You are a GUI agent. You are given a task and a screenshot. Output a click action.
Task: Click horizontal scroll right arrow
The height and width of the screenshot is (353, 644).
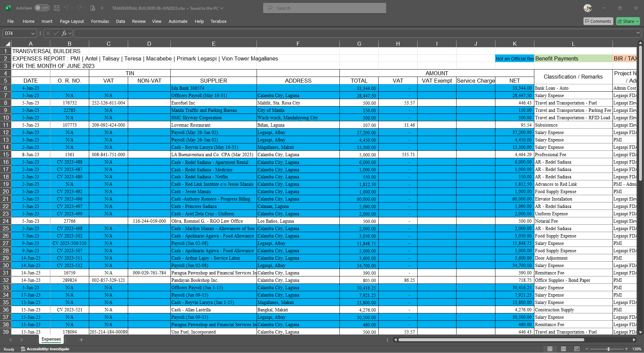tap(634, 340)
